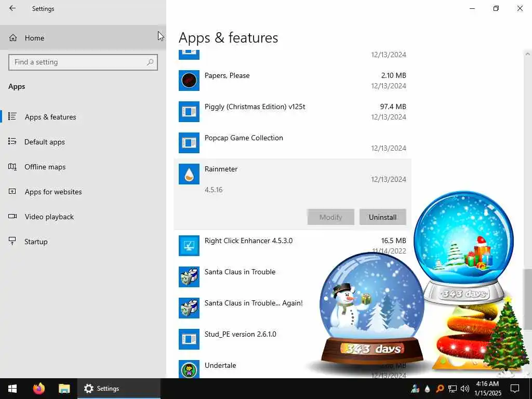Open File Explorer from the taskbar

tap(64, 389)
